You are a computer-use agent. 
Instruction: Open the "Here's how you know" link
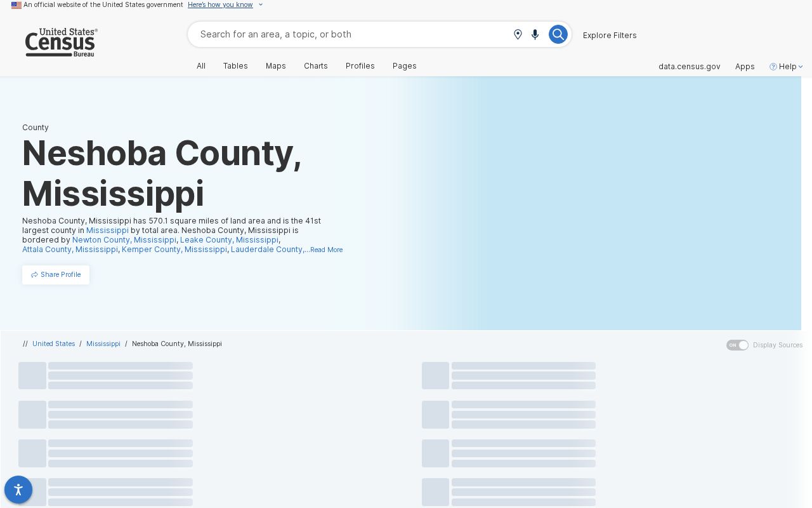point(220,5)
